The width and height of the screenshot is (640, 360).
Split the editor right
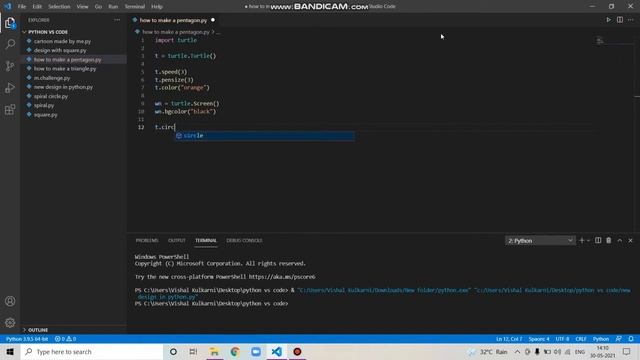620,20
